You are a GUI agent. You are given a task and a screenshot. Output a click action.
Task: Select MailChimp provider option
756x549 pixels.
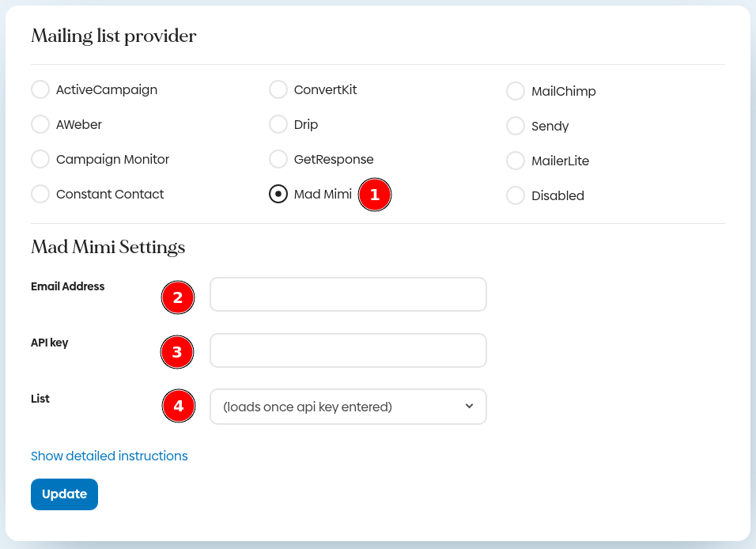[516, 91]
